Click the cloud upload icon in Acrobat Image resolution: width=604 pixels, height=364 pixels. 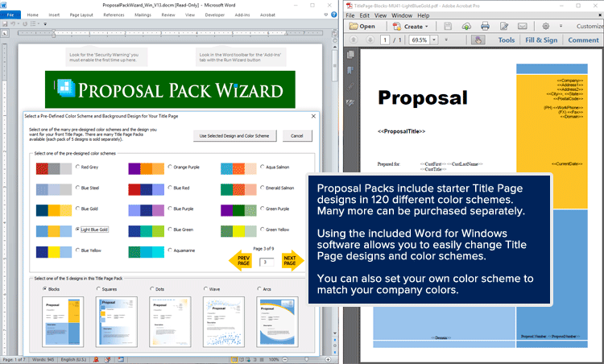click(466, 27)
